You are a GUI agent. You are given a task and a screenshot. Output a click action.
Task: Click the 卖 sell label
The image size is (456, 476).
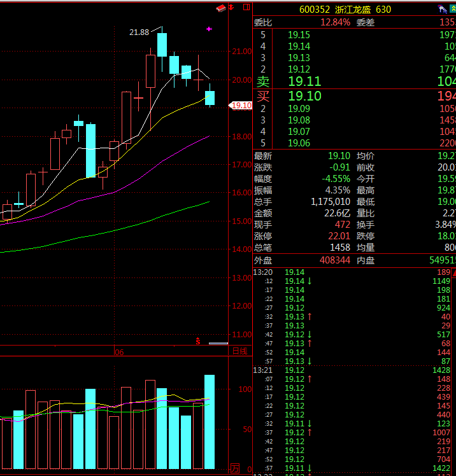pyautogui.click(x=263, y=81)
